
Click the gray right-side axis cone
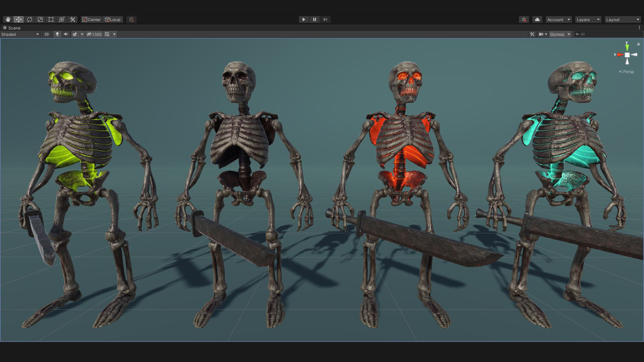pyautogui.click(x=634, y=55)
